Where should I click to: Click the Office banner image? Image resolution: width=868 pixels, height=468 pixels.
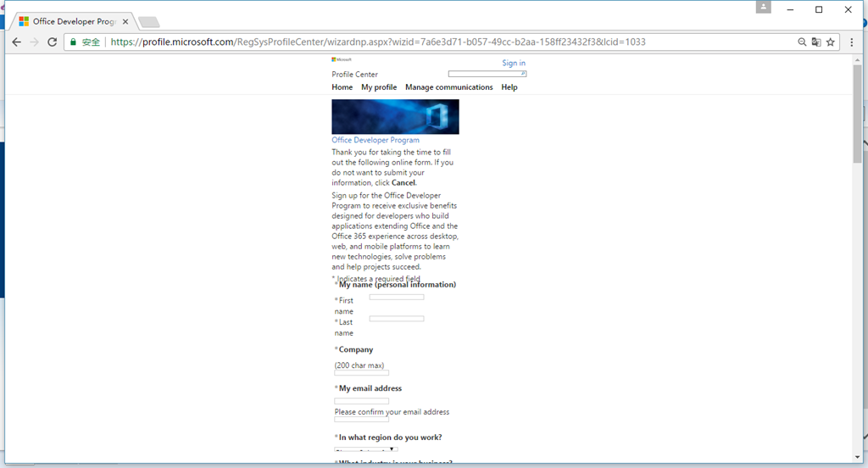pyautogui.click(x=395, y=117)
